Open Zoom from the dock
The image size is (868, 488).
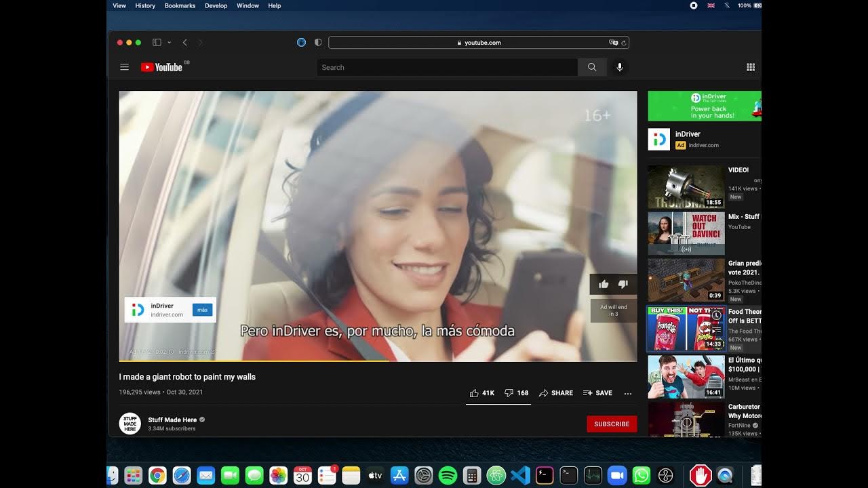(617, 476)
